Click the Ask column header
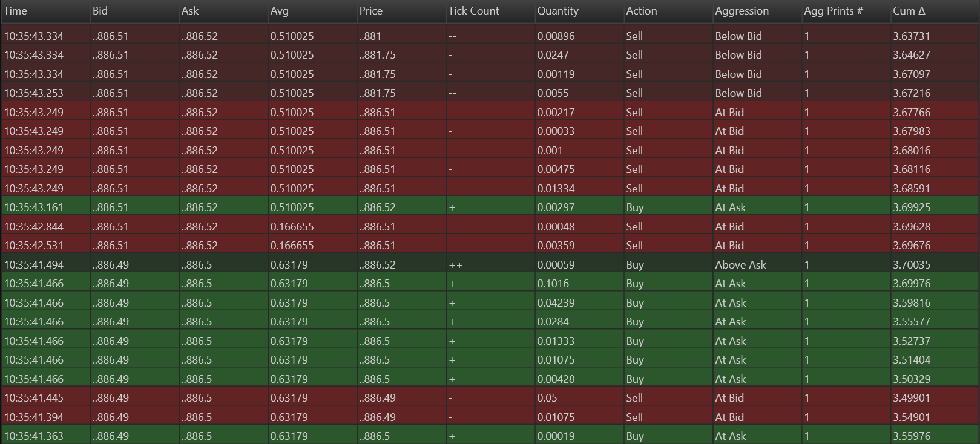This screenshot has height=444, width=980. tap(190, 11)
